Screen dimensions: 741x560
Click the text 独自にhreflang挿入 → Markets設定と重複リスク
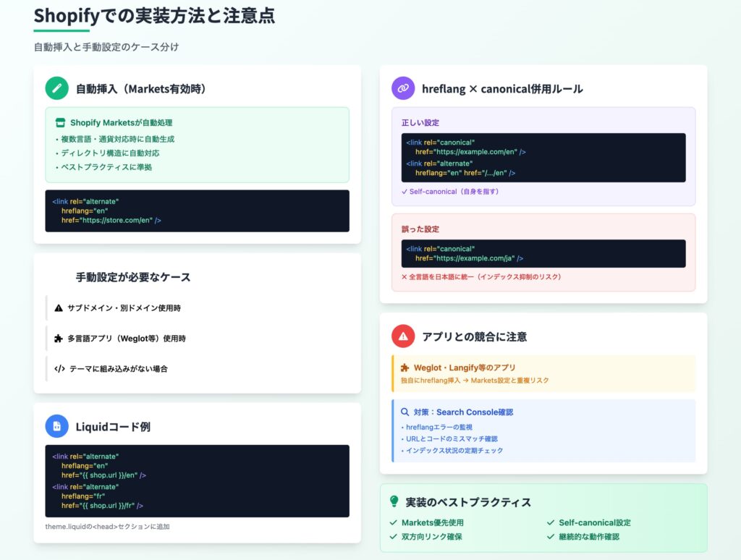pyautogui.click(x=475, y=381)
